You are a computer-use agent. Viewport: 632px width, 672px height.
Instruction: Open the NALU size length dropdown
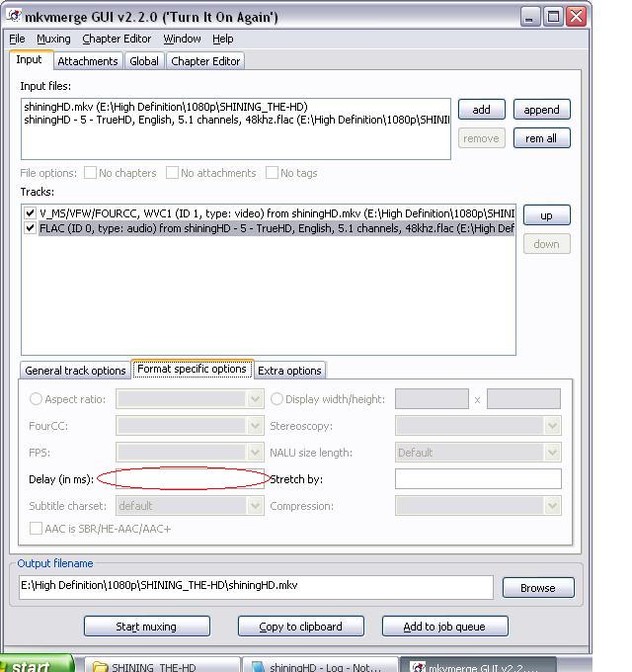[x=478, y=453]
